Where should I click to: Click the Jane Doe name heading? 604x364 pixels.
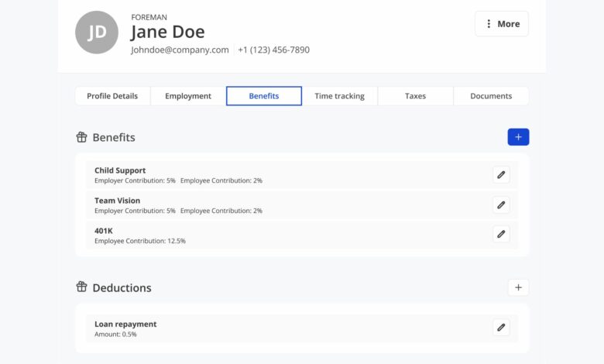[x=167, y=32]
